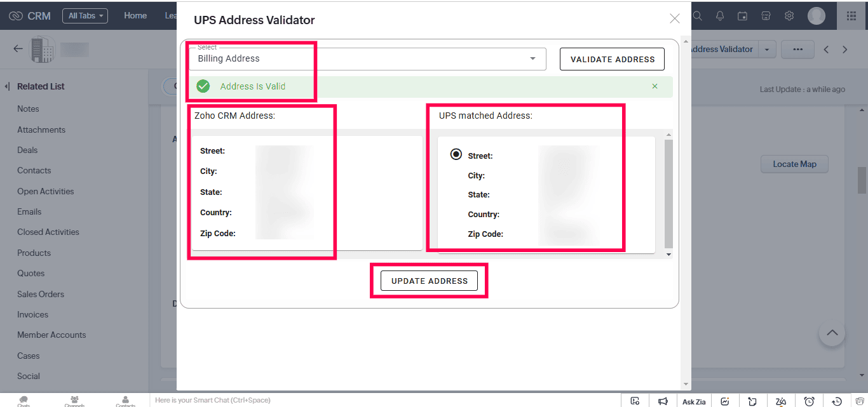Open the recent items history icon
This screenshot has height=407, width=868.
[x=837, y=401]
